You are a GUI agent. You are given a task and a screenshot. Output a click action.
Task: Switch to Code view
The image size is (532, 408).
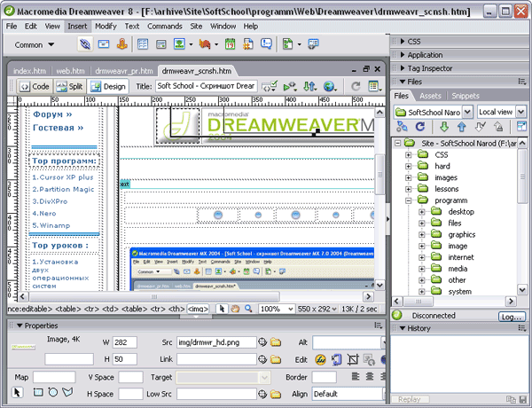point(35,87)
